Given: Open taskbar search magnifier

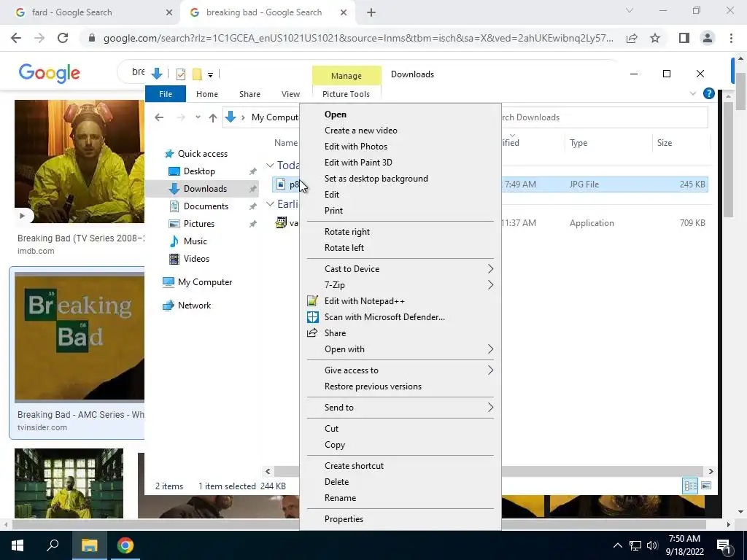Looking at the screenshot, I should (x=53, y=545).
